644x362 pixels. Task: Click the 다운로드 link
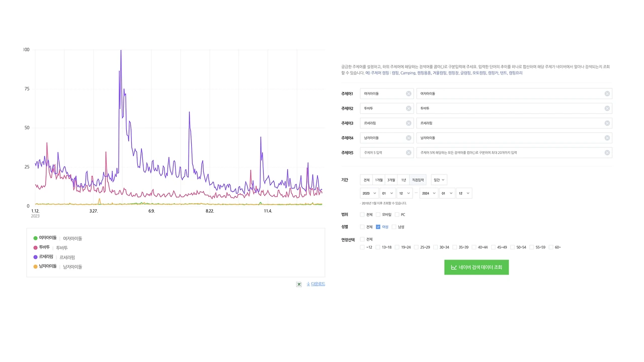(315, 284)
